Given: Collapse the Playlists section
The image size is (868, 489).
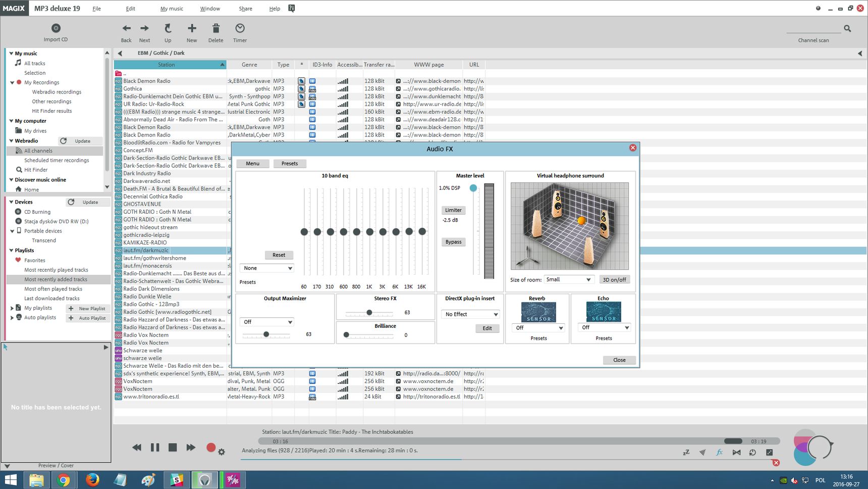Looking at the screenshot, I should tap(11, 250).
